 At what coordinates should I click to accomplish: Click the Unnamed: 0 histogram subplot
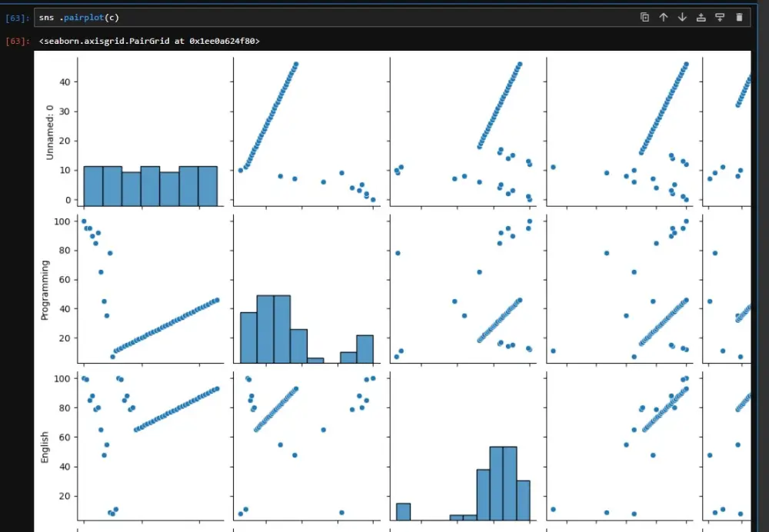tap(151, 131)
